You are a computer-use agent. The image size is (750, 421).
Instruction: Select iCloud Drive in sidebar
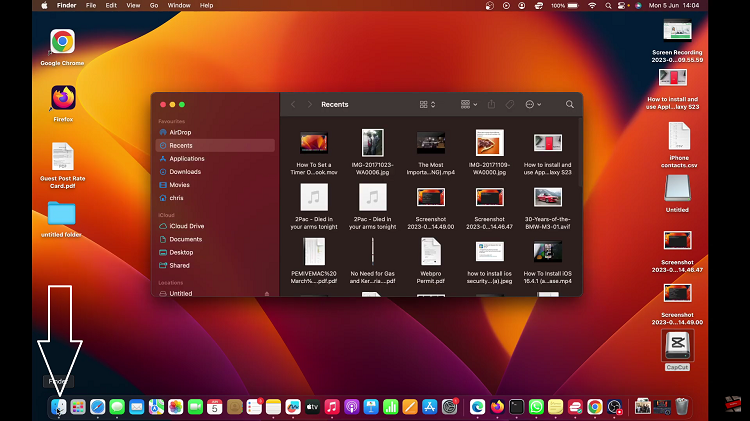(215, 226)
